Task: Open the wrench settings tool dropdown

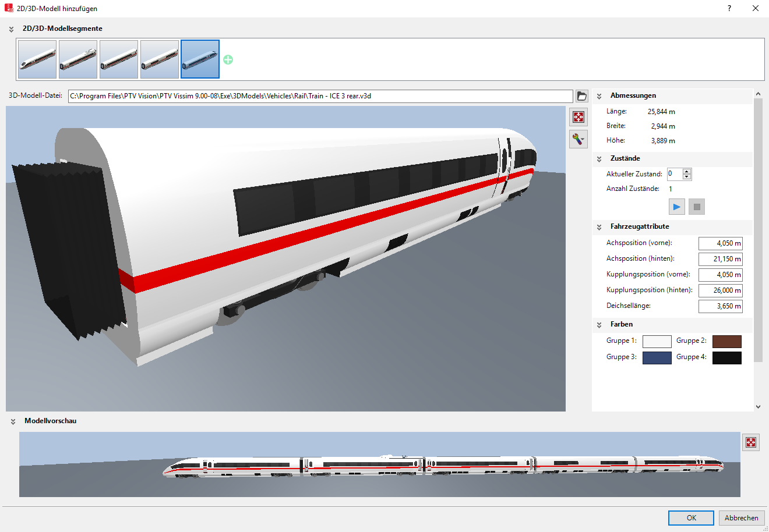Action: point(578,139)
